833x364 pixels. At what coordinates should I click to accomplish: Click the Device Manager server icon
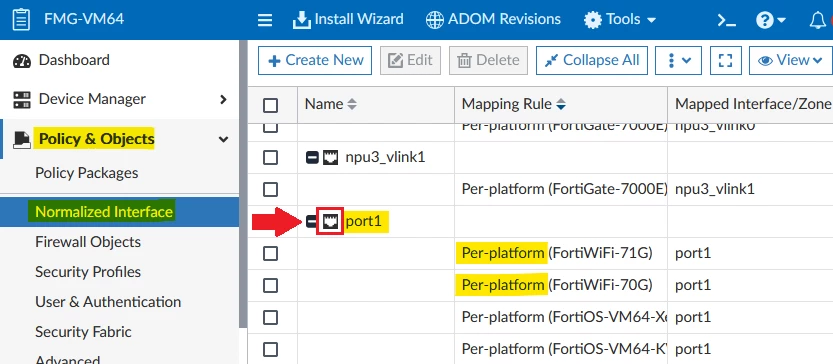[x=22, y=99]
